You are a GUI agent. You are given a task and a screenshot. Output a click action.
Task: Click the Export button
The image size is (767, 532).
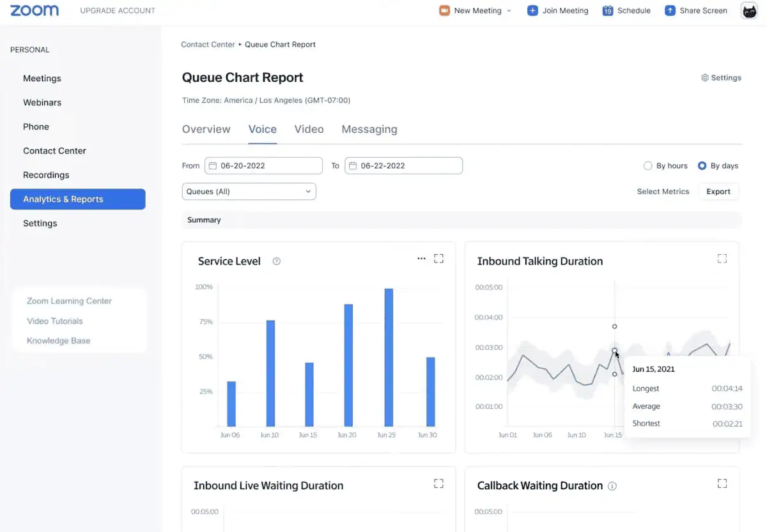pyautogui.click(x=718, y=192)
